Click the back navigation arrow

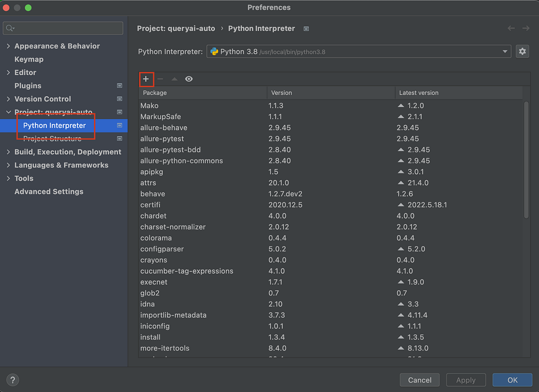coord(511,28)
